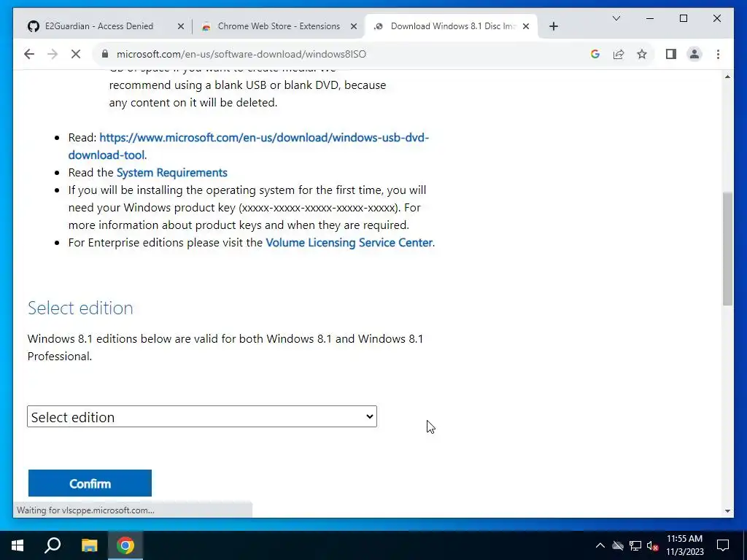
Task: Click the cloud sync tray icon
Action: pos(618,545)
